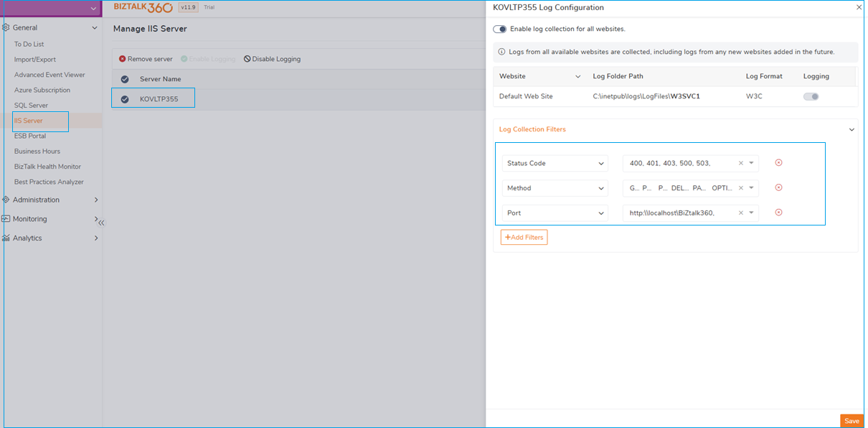
Task: Clear the Port filter values
Action: (x=741, y=213)
